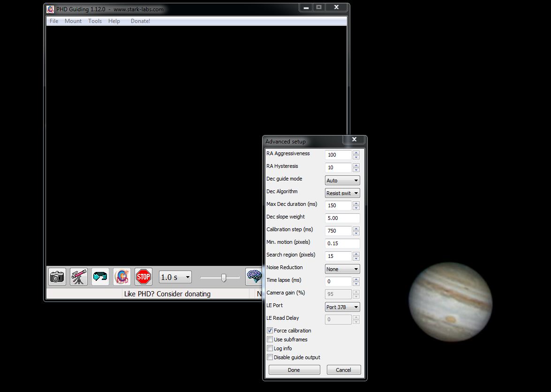The image size is (551, 392).
Task: Click the Time lapse value field
Action: [338, 281]
